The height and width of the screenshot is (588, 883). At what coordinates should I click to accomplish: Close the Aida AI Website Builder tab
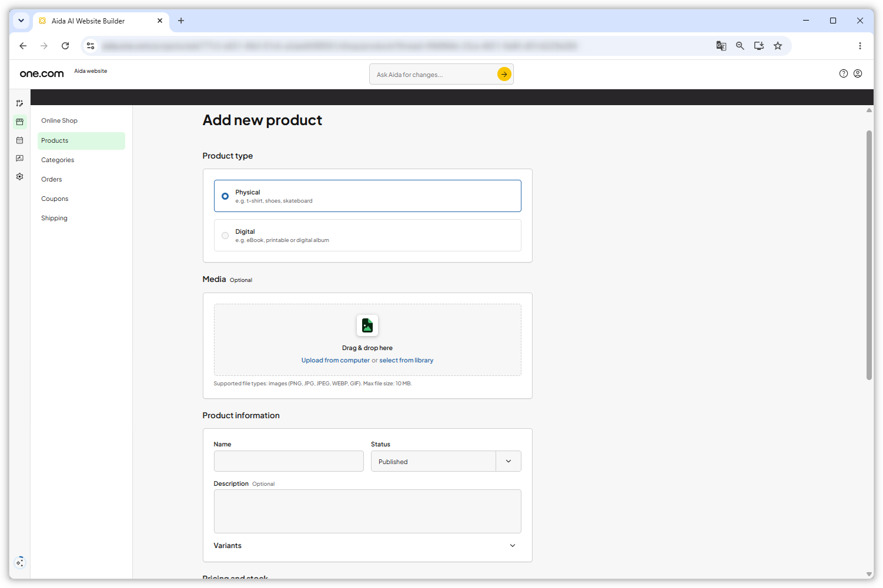tap(160, 21)
